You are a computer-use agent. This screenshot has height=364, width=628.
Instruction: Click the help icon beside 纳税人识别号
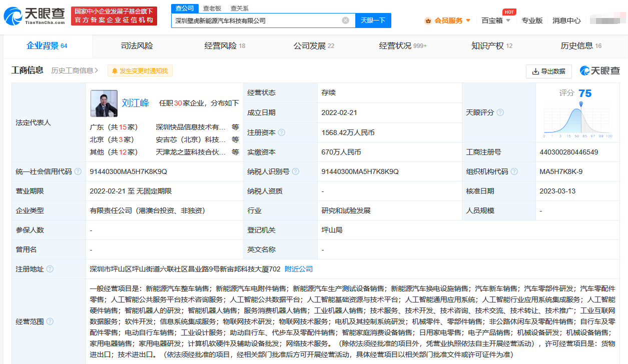pos(296,171)
